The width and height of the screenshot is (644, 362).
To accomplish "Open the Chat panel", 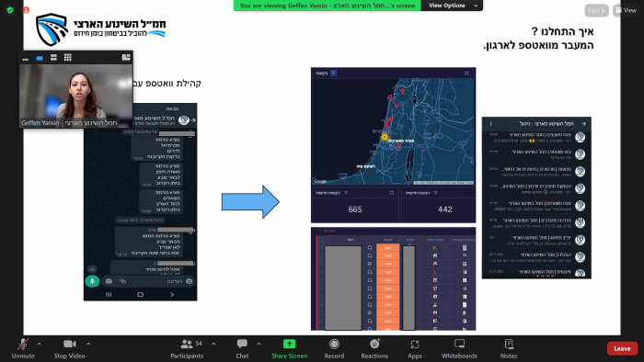I will pyautogui.click(x=242, y=348).
